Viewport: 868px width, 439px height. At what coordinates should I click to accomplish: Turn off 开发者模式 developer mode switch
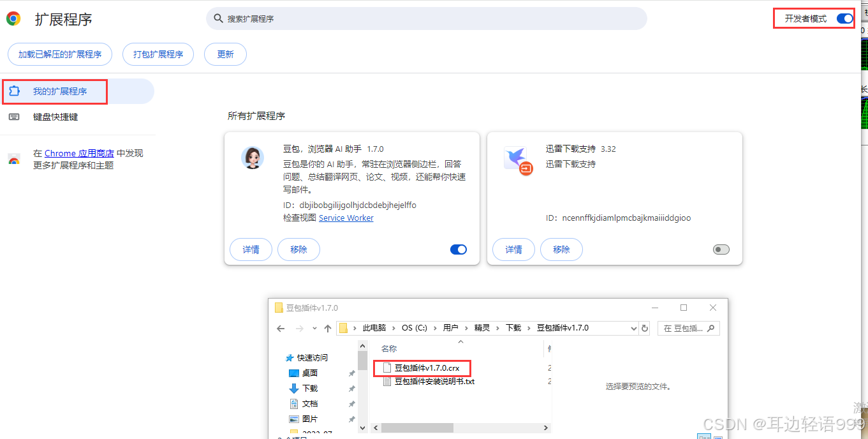[x=844, y=19]
